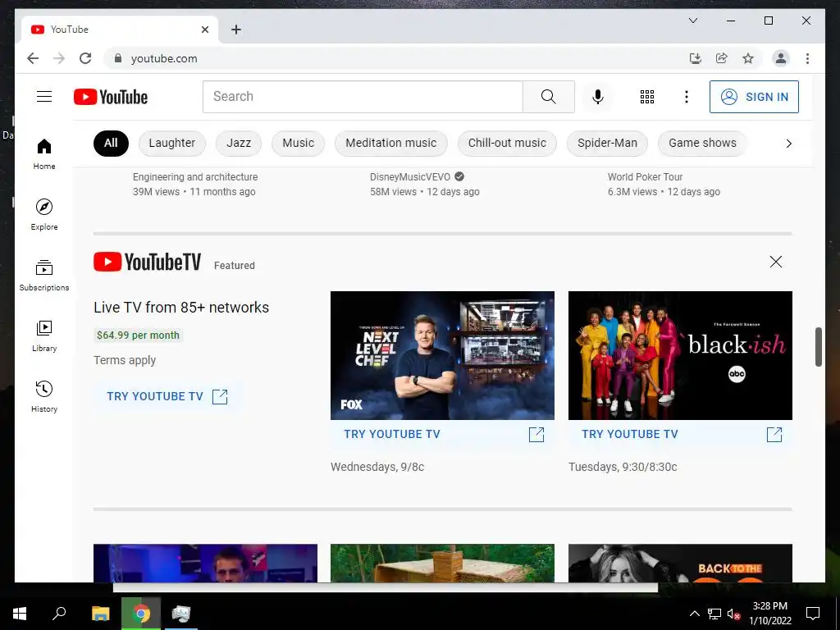Screen dimensions: 840x630
Task: Go to Home in the sidebar
Action: click(44, 153)
